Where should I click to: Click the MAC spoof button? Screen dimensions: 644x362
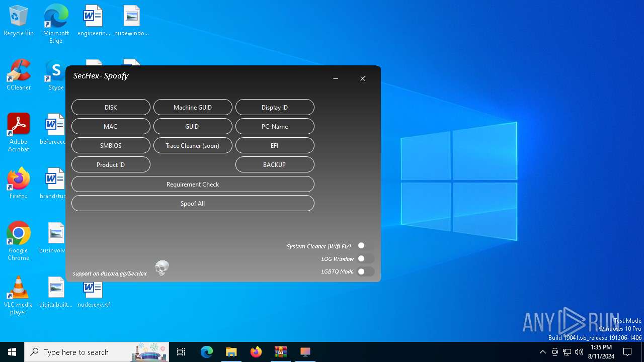(x=111, y=126)
